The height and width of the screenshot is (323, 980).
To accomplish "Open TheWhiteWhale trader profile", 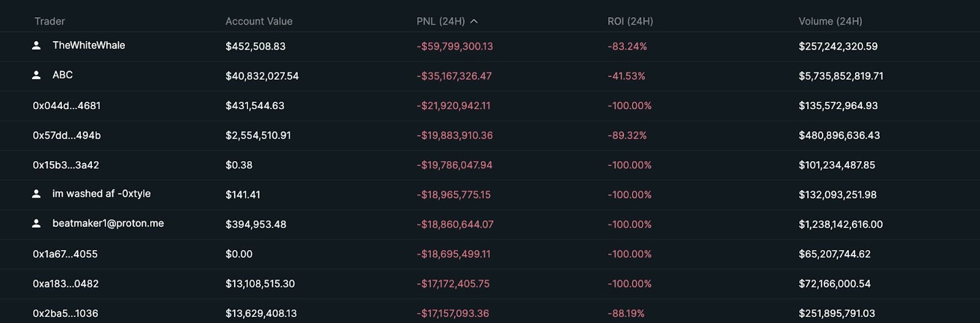I will pyautogui.click(x=89, y=45).
